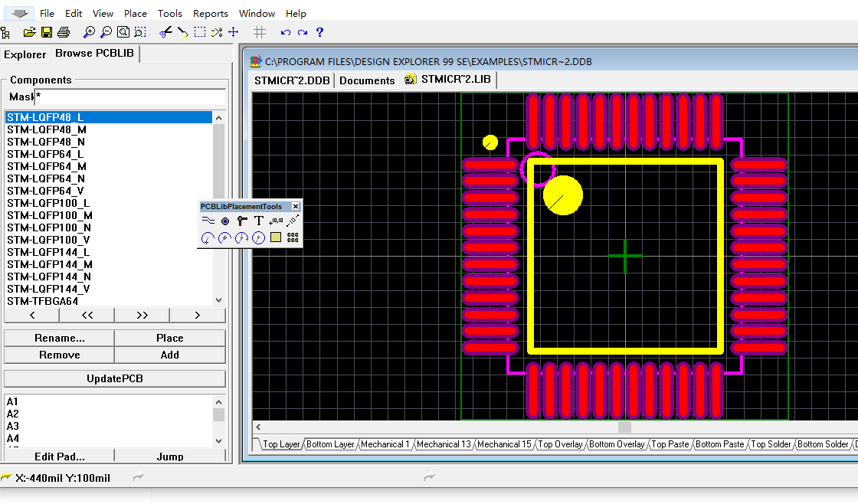Select Place Arc by Center tool
858x504 pixels.
(x=208, y=238)
